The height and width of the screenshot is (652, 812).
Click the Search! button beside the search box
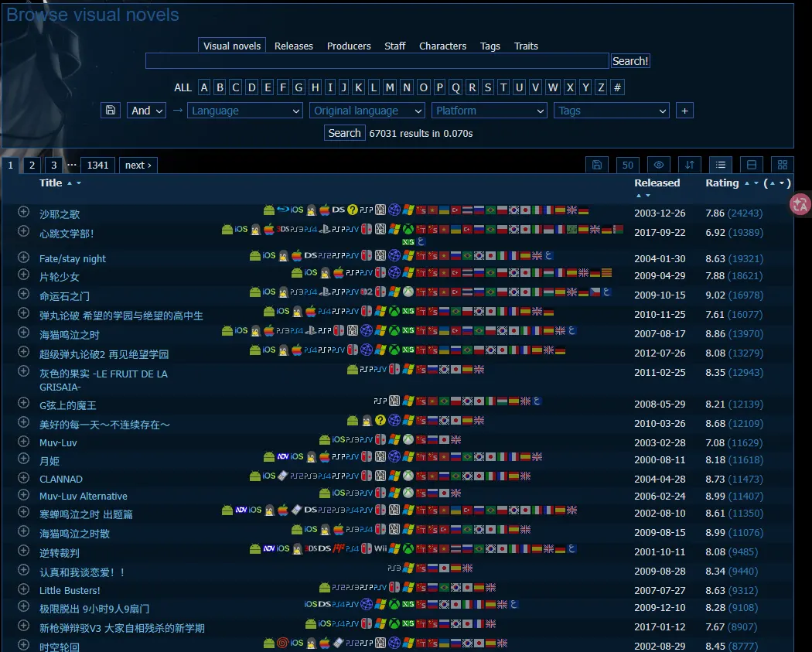pos(630,61)
